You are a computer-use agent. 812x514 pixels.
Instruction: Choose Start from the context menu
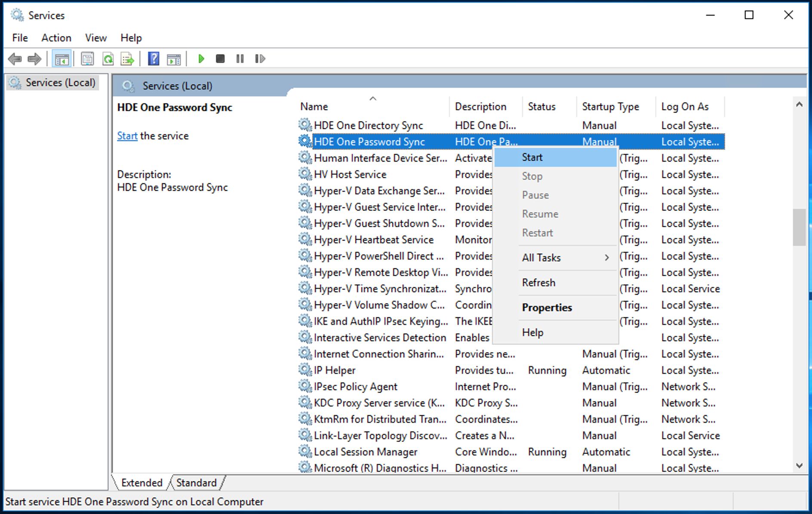555,157
